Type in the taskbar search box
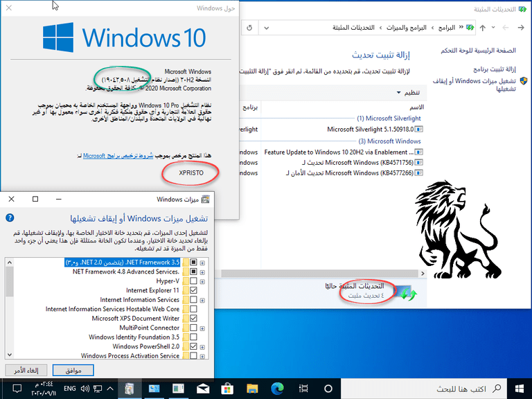 [423, 389]
